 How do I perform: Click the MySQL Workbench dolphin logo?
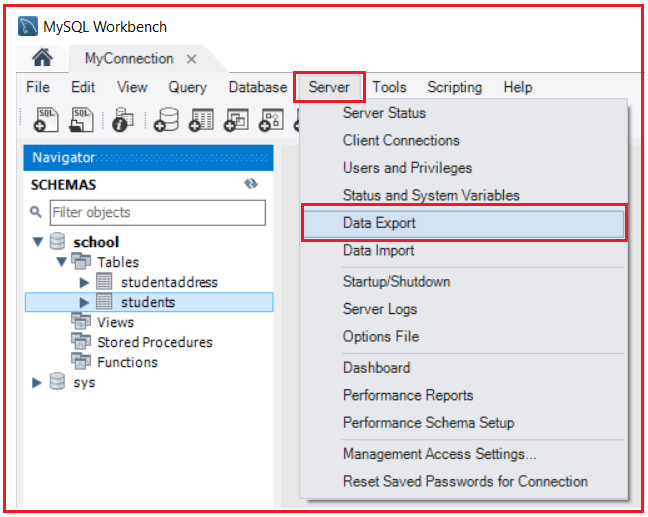click(28, 26)
